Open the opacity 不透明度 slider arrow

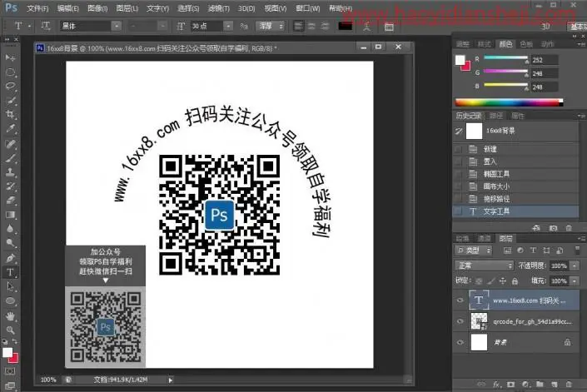(575, 265)
